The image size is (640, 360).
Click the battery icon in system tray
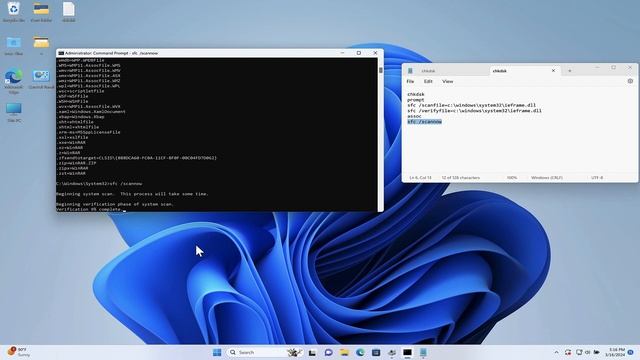(x=596, y=352)
